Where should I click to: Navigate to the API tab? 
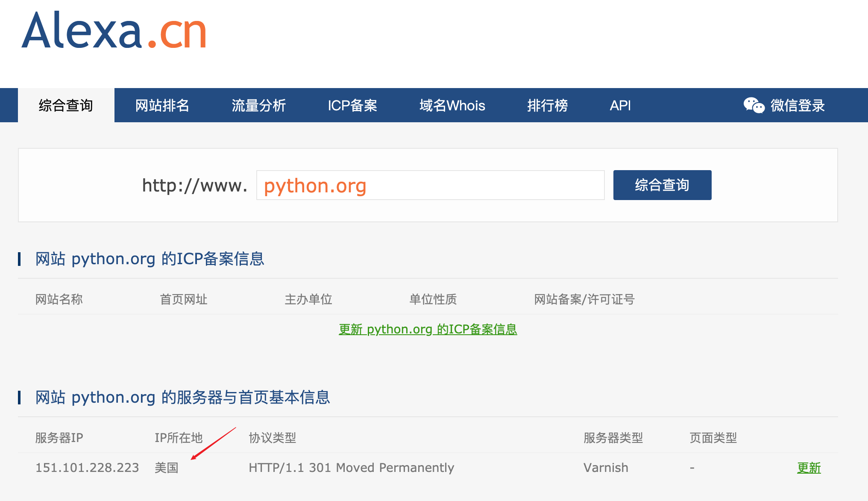click(620, 105)
